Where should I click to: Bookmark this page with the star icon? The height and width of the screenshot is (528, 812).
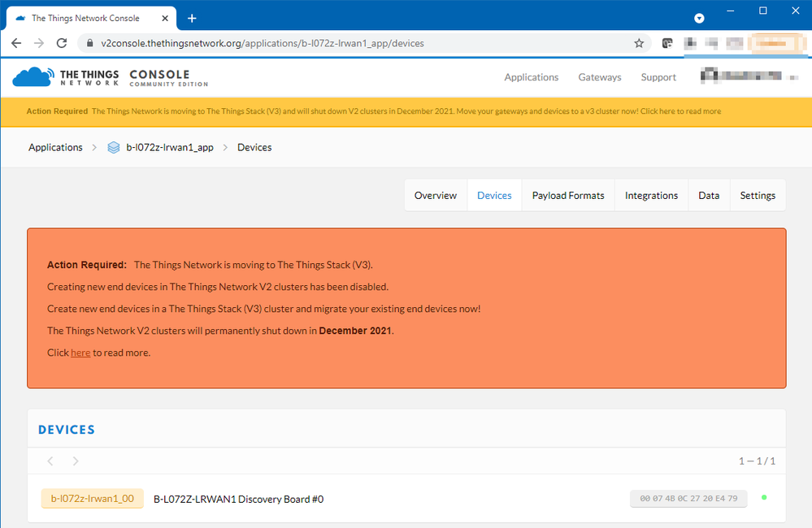(x=639, y=43)
